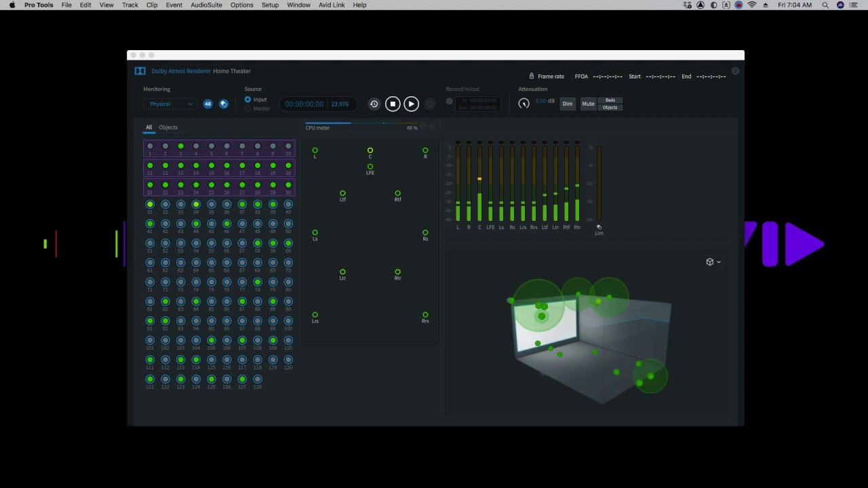Open the Avid Link menu
868x488 pixels.
click(x=332, y=5)
